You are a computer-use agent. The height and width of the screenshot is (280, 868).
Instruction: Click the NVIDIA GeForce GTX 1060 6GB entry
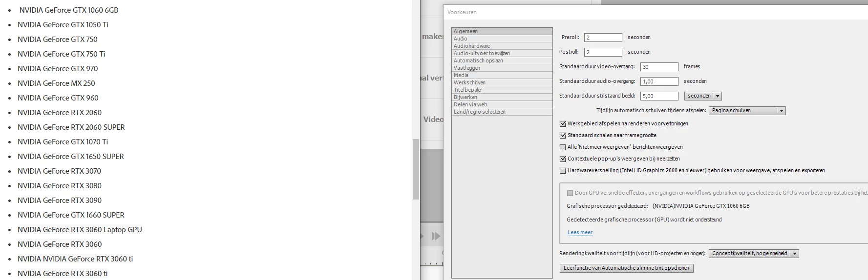(69, 10)
